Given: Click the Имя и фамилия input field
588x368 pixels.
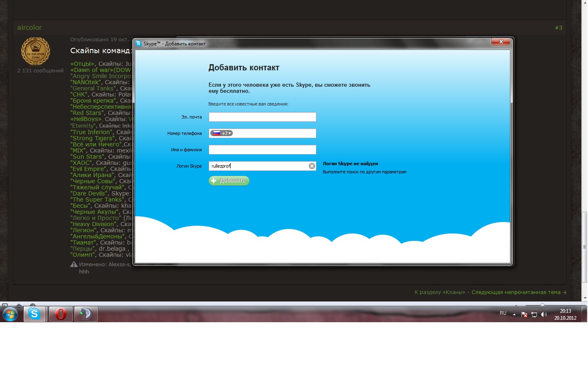Looking at the screenshot, I should pos(263,150).
